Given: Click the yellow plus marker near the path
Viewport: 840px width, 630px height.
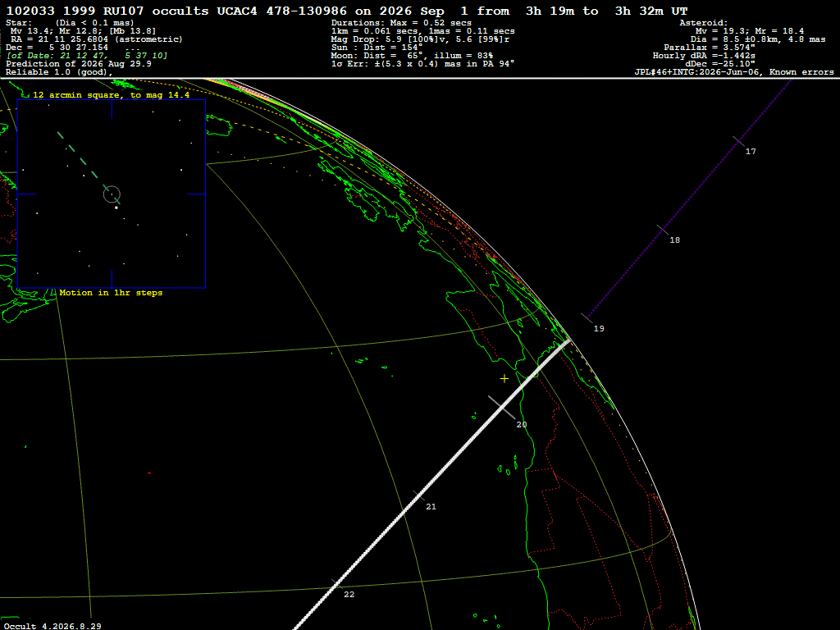Looking at the screenshot, I should pyautogui.click(x=504, y=379).
